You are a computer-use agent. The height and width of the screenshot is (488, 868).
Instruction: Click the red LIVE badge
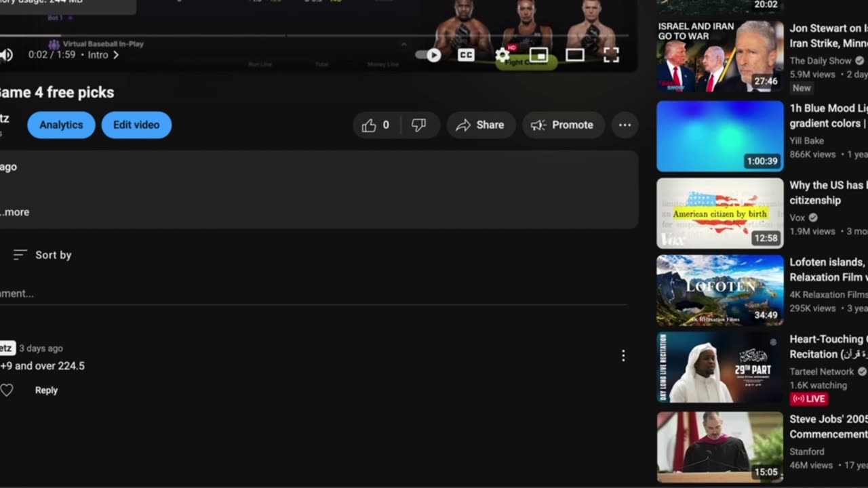coord(809,399)
